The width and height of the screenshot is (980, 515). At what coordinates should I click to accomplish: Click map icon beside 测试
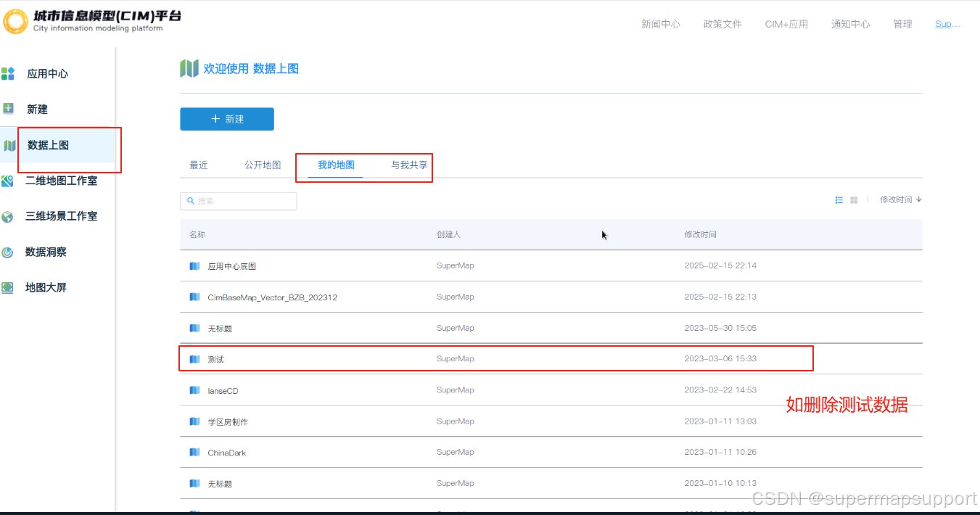194,359
